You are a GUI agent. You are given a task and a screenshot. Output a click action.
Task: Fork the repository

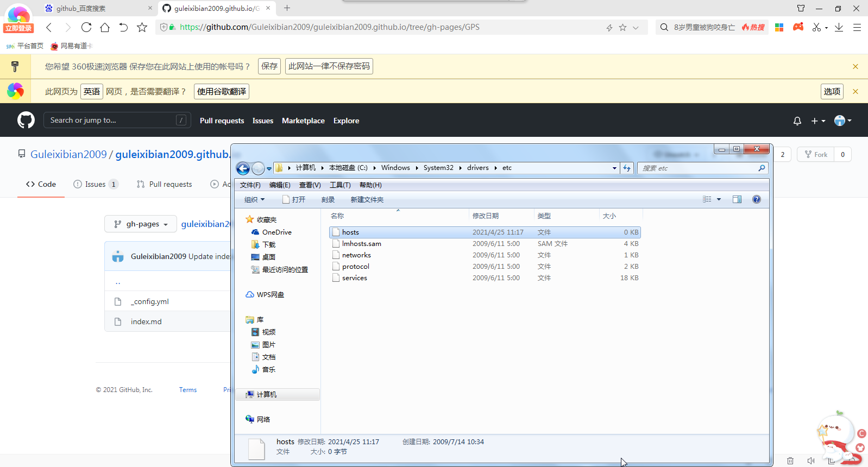coord(816,155)
